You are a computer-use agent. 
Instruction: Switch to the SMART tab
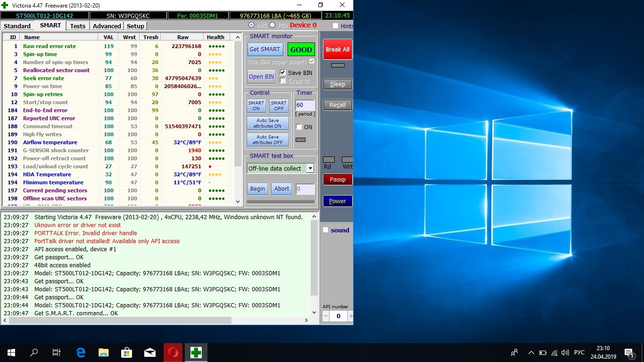tap(50, 25)
